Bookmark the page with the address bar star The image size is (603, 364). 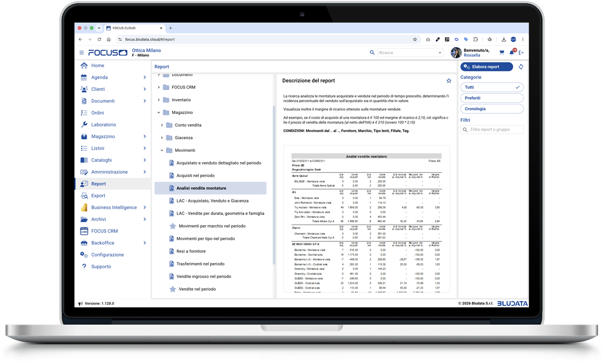[415, 39]
